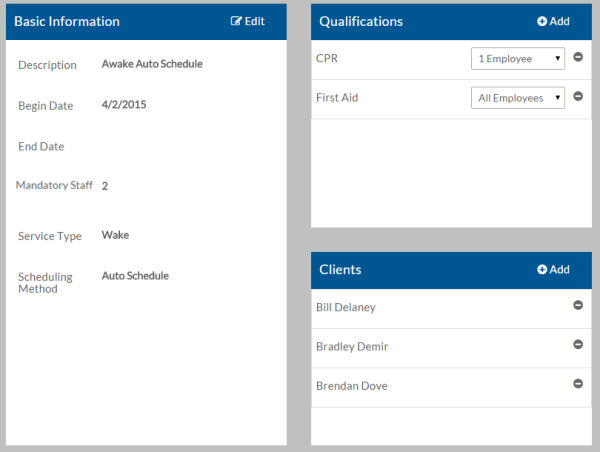
Task: Click the Begin Date value 4/2/2015
Action: tap(124, 104)
